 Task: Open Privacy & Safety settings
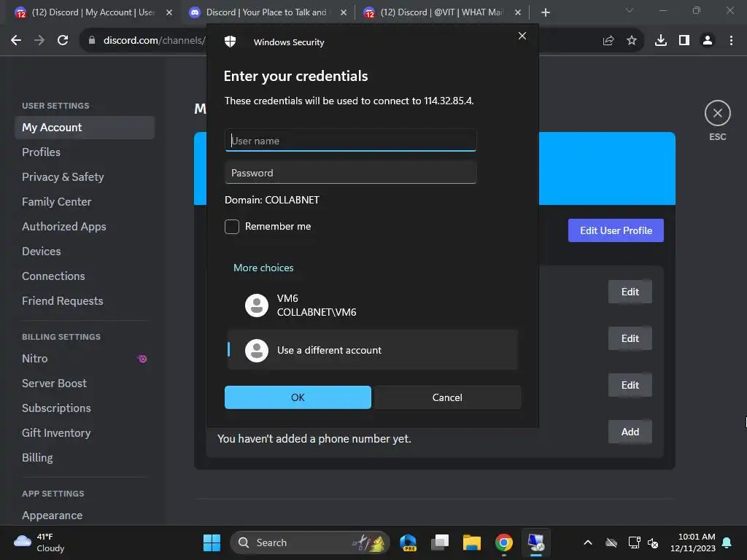(85, 176)
